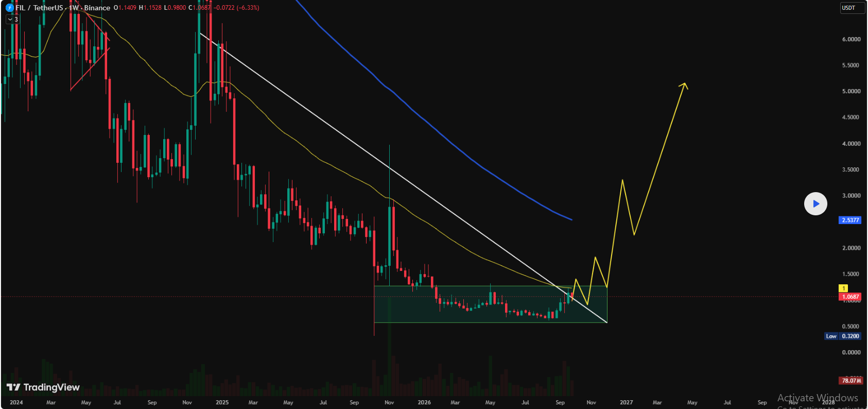Click the TradingView logo
Image resolution: width=868 pixels, height=409 pixels.
43,387
